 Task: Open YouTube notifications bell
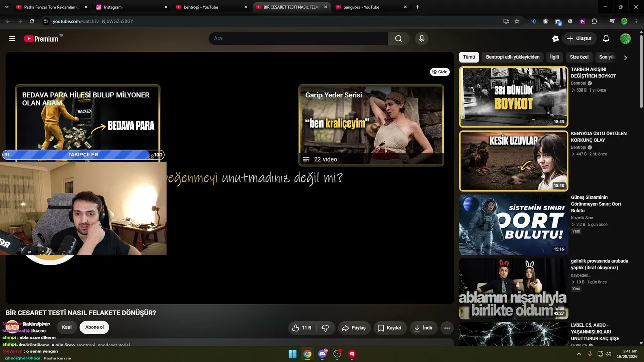[x=606, y=39]
